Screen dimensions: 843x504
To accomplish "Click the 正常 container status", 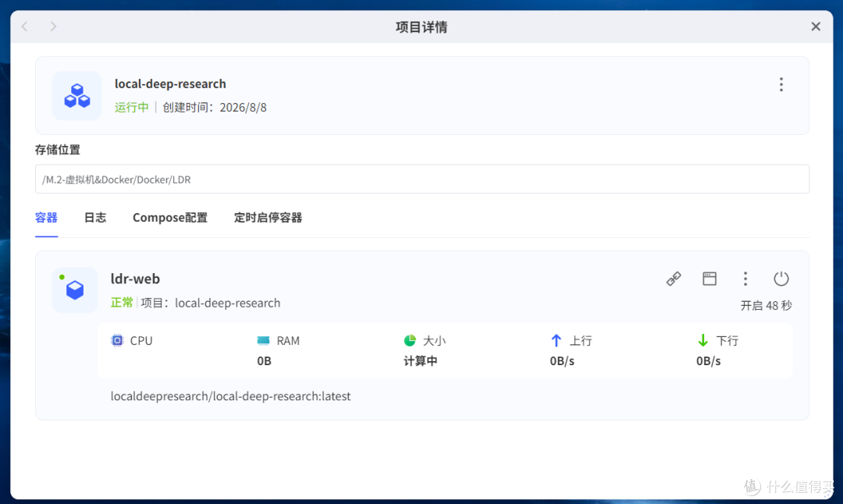I will pos(122,303).
